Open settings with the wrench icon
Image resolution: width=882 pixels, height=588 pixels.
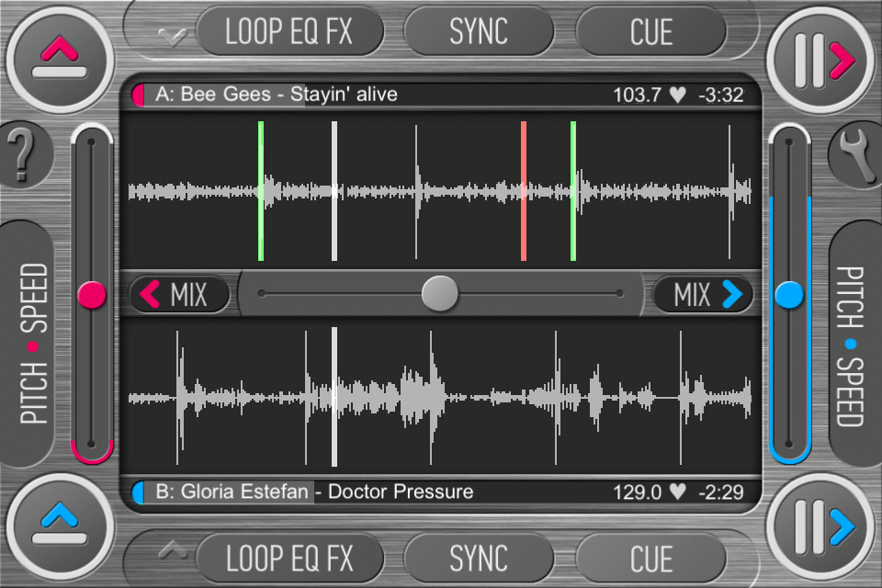[x=857, y=154]
